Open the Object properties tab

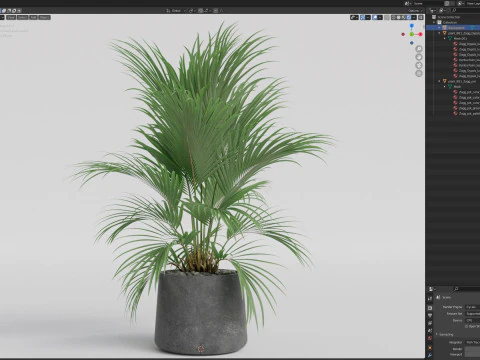(x=430, y=348)
